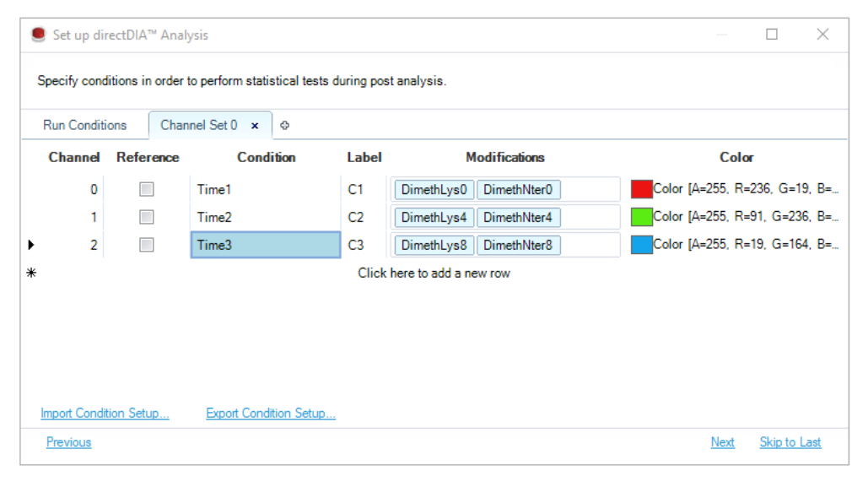
Task: Click the red app icon in title bar
Action: 38,35
